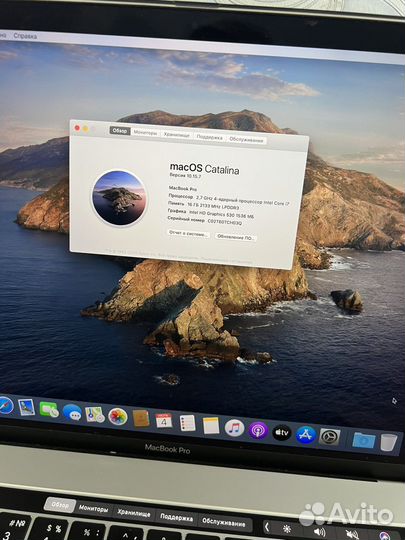The image size is (405, 540).
Task: Click the Память 16 ГБ line
Action: coord(203,205)
